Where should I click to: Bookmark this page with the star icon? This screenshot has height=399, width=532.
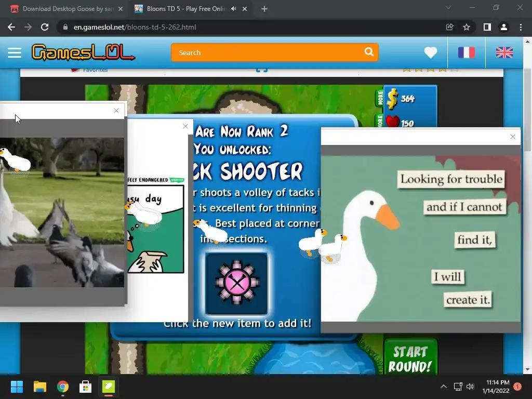tap(467, 27)
